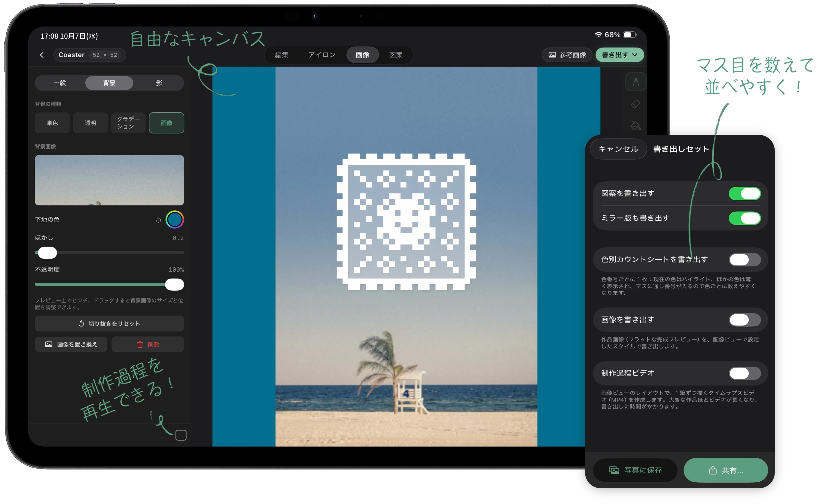Image resolution: width=817 pixels, height=504 pixels.
Task: Enable 制作過程ビデオ switch
Action: (x=744, y=373)
